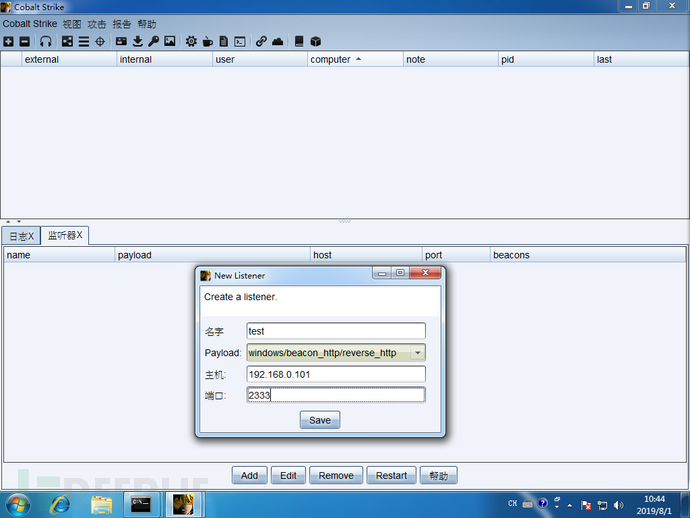Click the download arrow icon in toolbar

pyautogui.click(x=138, y=41)
